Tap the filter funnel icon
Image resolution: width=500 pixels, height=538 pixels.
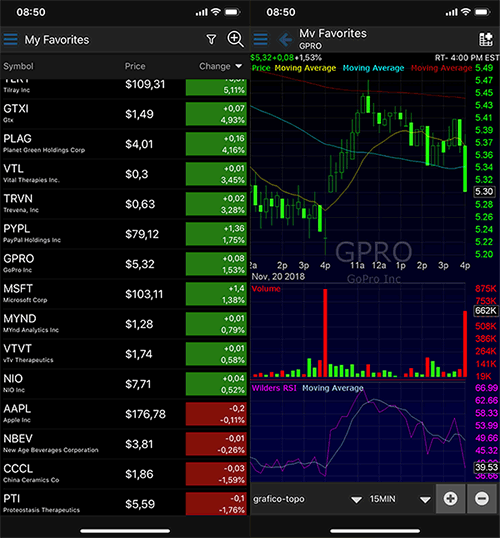click(211, 39)
